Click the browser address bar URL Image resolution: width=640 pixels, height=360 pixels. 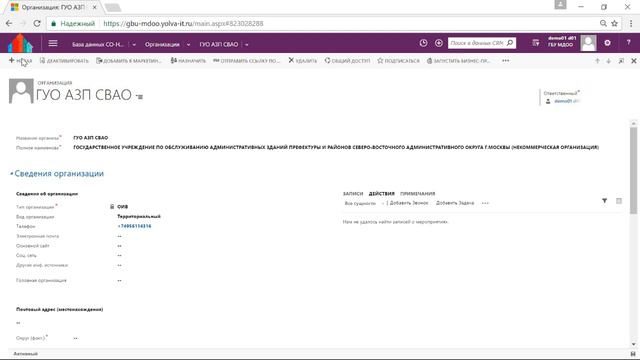click(x=183, y=24)
